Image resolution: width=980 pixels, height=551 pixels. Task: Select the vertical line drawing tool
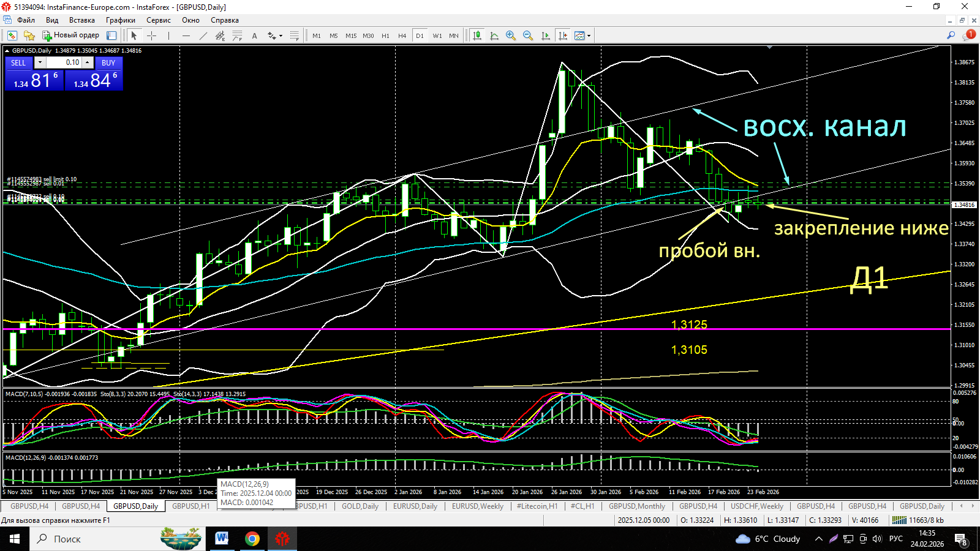pyautogui.click(x=168, y=36)
